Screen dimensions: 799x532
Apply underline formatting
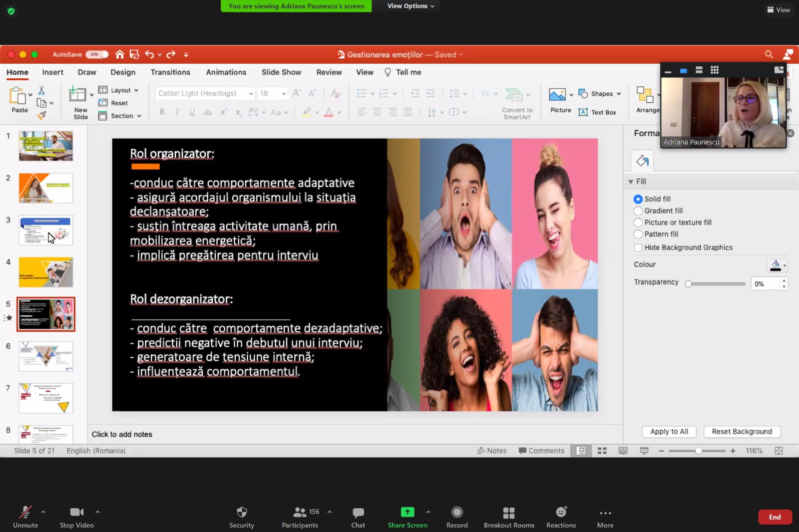pyautogui.click(x=192, y=112)
